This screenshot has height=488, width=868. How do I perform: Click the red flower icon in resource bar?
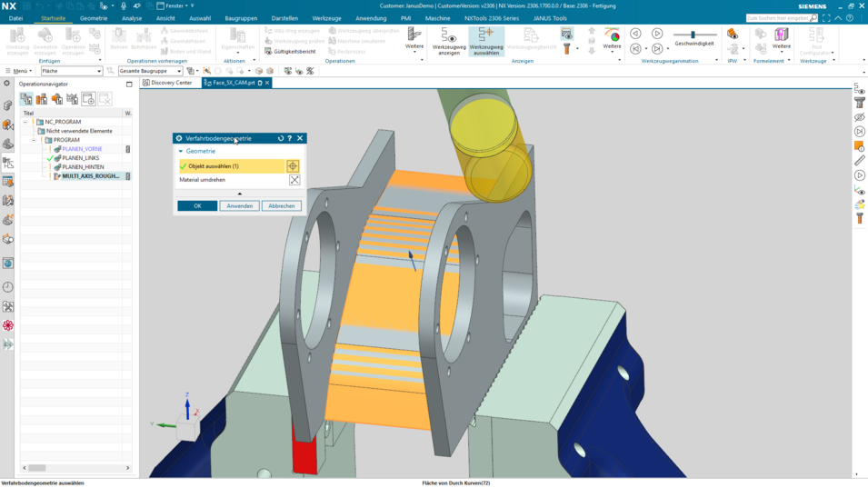click(x=8, y=325)
